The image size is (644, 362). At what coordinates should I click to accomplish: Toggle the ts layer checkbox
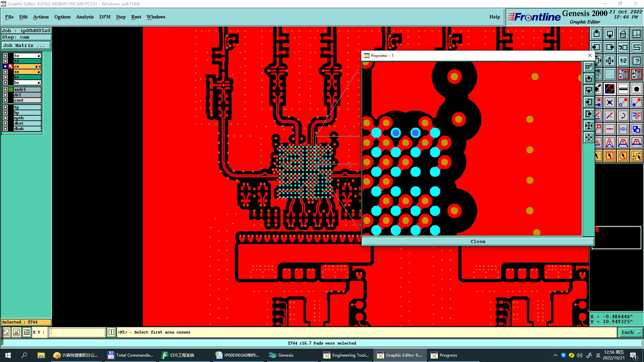tap(5, 61)
